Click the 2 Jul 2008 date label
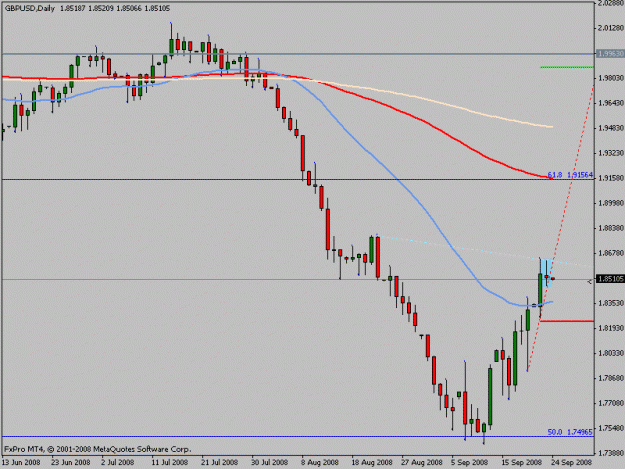625x469 pixels. click(118, 463)
